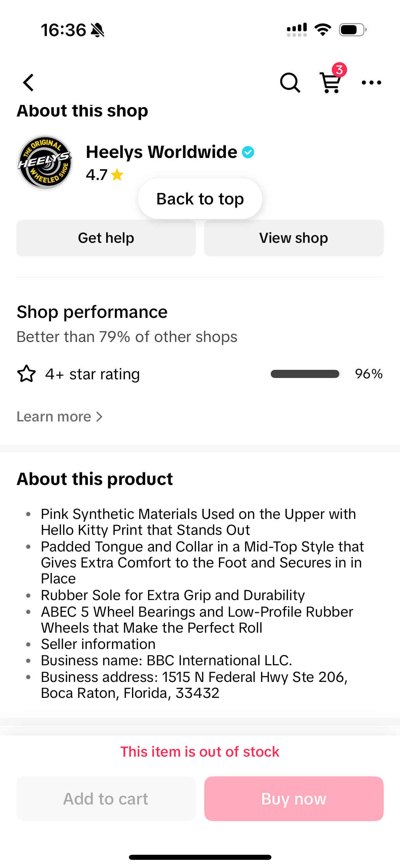Tap the yellow rating star

pos(117,175)
